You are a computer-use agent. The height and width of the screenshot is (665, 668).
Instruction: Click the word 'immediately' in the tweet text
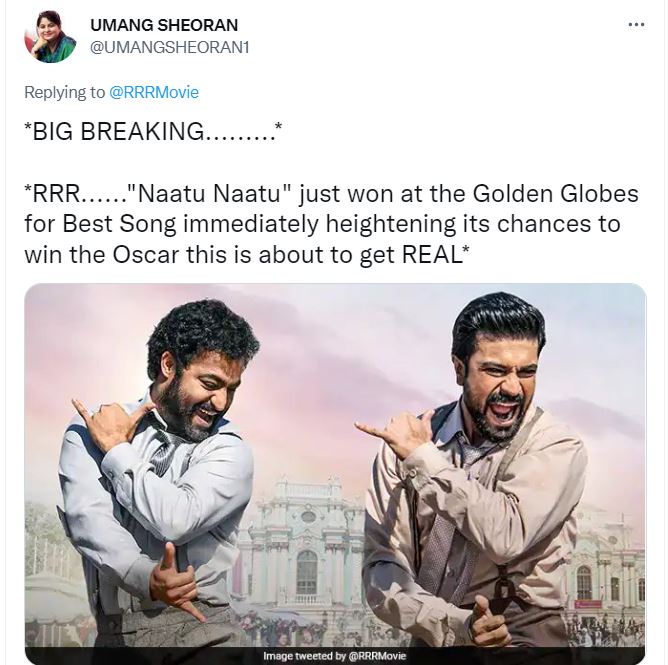coord(251,224)
